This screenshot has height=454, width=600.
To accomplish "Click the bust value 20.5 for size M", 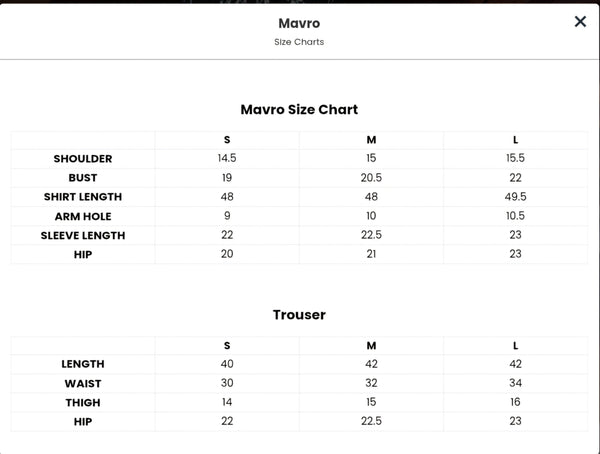I will (x=371, y=178).
